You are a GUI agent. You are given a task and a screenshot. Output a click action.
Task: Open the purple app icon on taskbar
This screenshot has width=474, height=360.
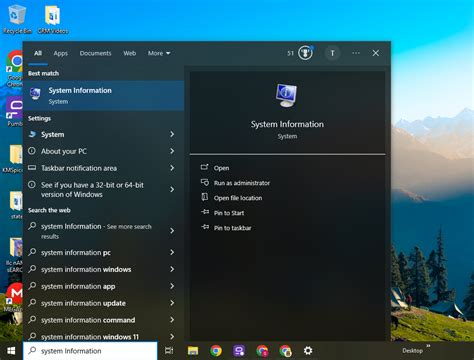tap(239, 351)
